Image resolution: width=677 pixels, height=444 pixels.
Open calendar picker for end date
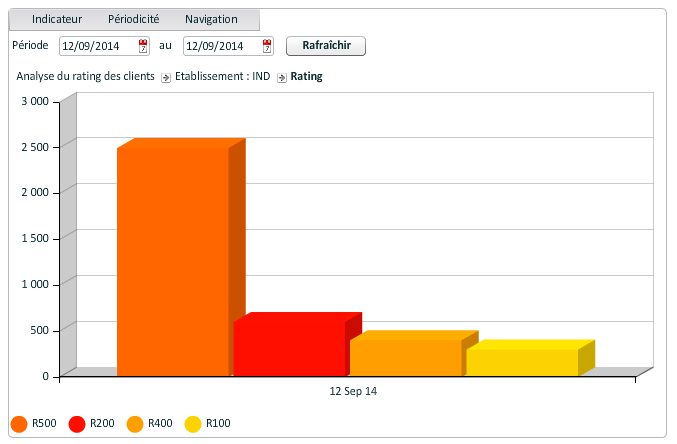point(267,46)
